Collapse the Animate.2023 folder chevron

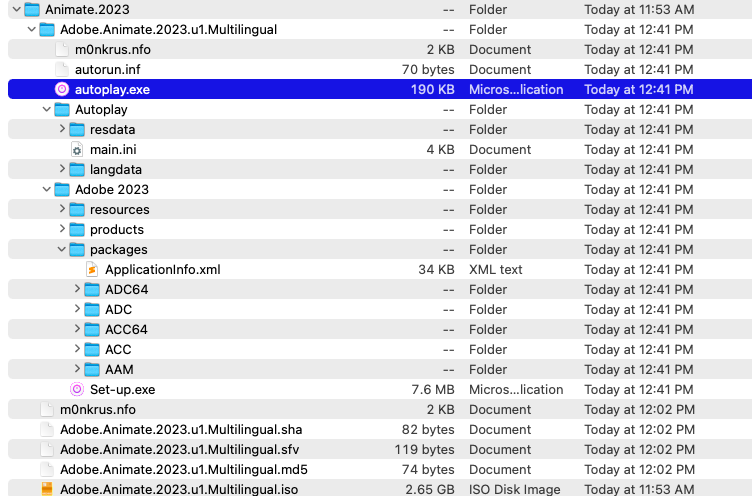coord(17,9)
